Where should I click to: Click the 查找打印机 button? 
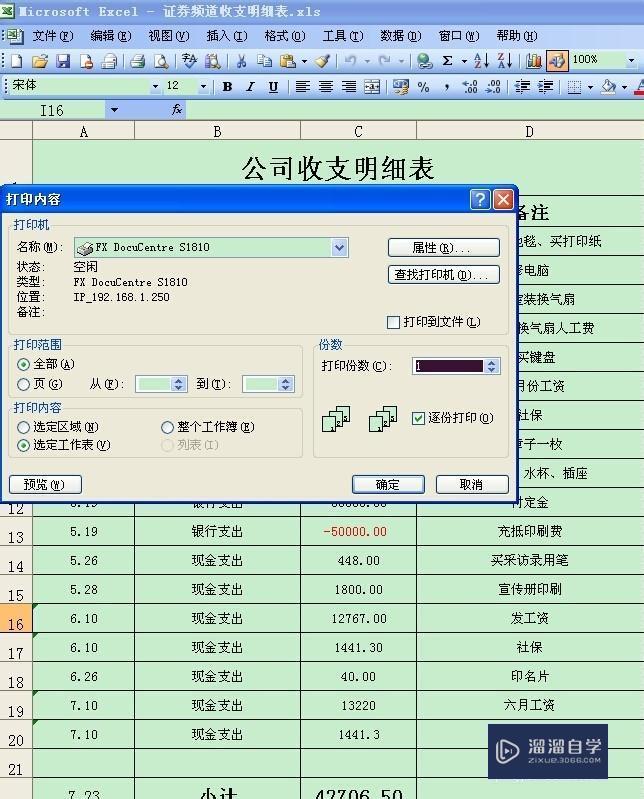coord(443,275)
